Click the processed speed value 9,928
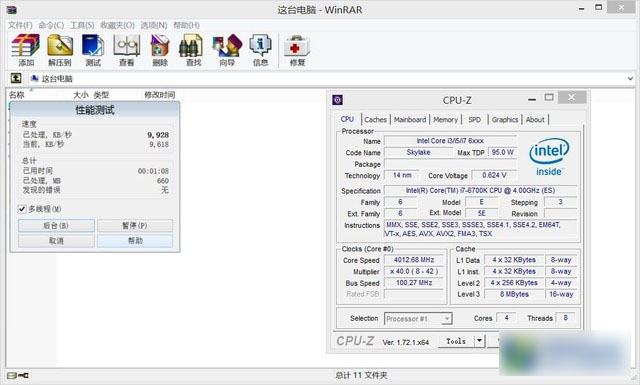Viewport: 640px width, 385px height. pyautogui.click(x=158, y=135)
